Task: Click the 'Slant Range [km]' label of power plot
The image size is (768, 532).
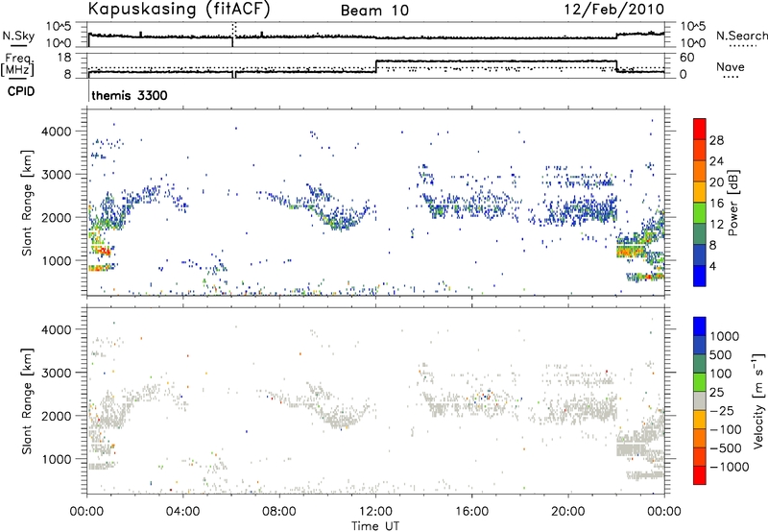Action: coord(27,203)
